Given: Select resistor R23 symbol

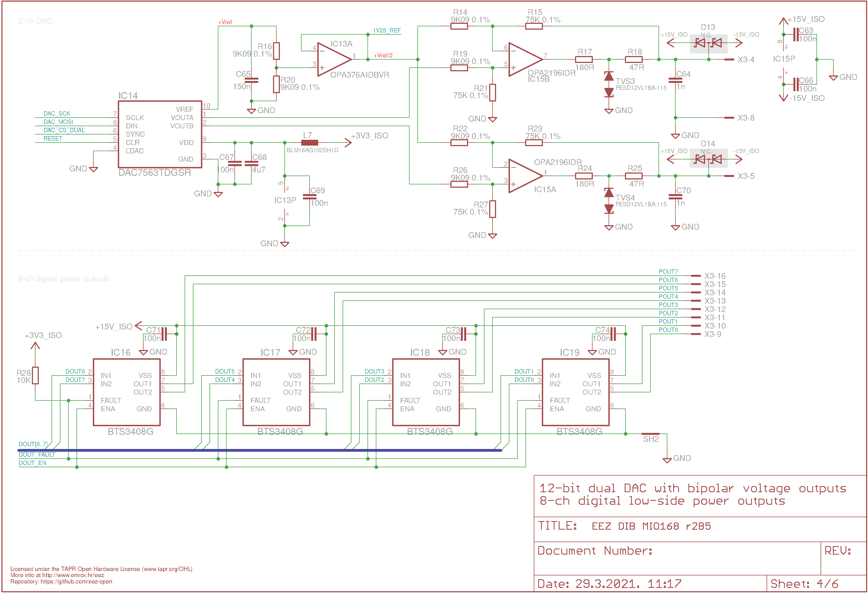Looking at the screenshot, I should point(534,143).
